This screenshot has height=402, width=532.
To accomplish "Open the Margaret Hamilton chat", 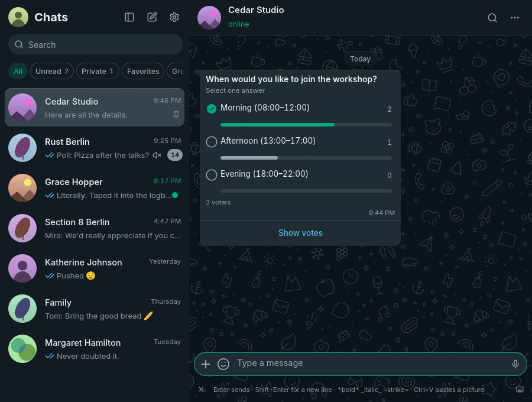I will pos(95,349).
